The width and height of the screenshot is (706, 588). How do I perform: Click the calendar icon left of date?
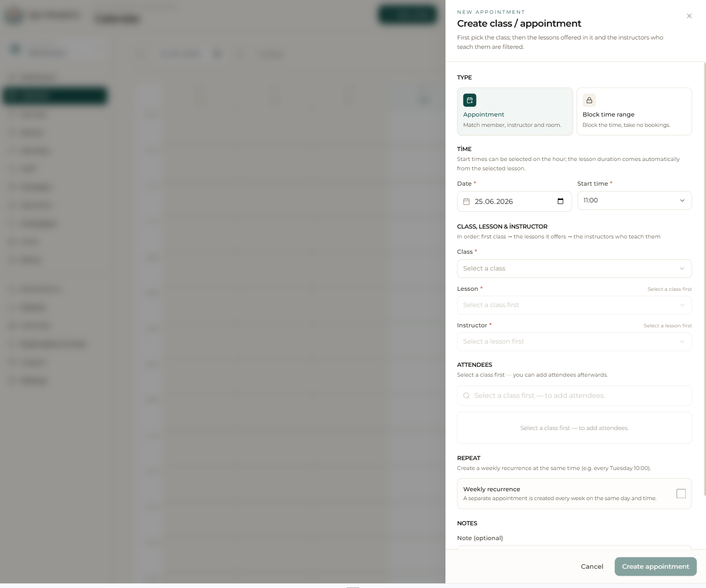pyautogui.click(x=467, y=201)
